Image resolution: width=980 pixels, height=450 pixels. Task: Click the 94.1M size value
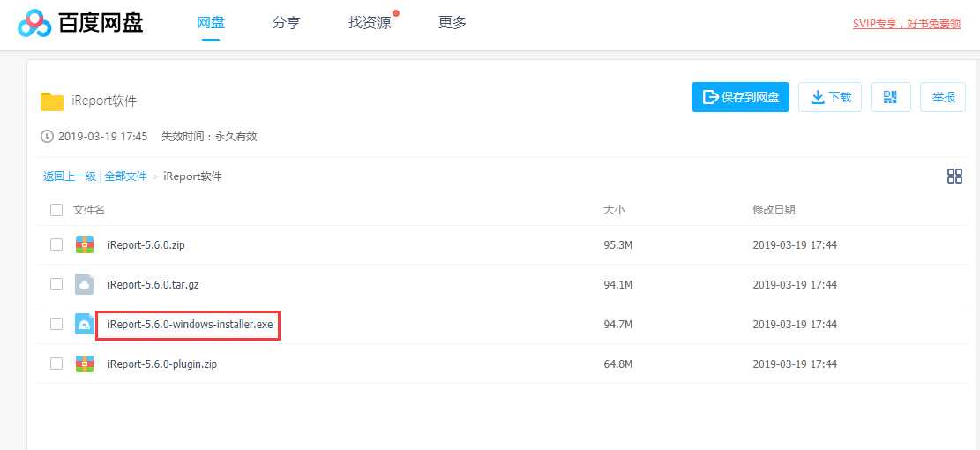pyautogui.click(x=618, y=284)
